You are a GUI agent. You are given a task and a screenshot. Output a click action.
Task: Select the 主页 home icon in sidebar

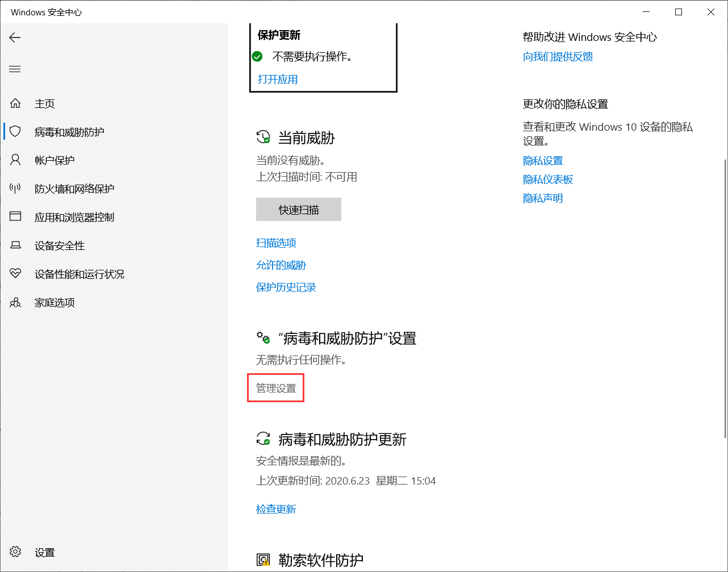[15, 103]
